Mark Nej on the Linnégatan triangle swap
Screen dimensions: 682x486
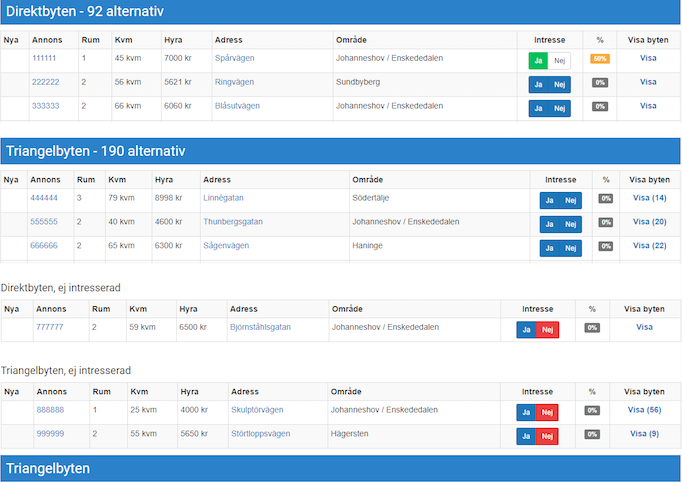coord(570,200)
